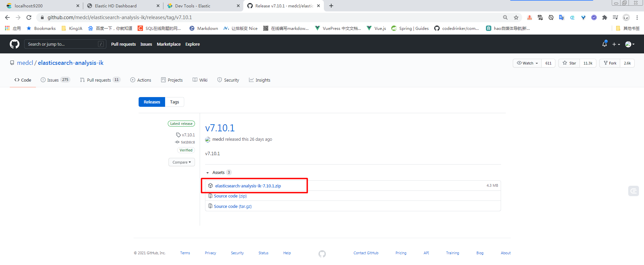644x265 pixels.
Task: Open Explore in the top navigation
Action: coord(193,44)
